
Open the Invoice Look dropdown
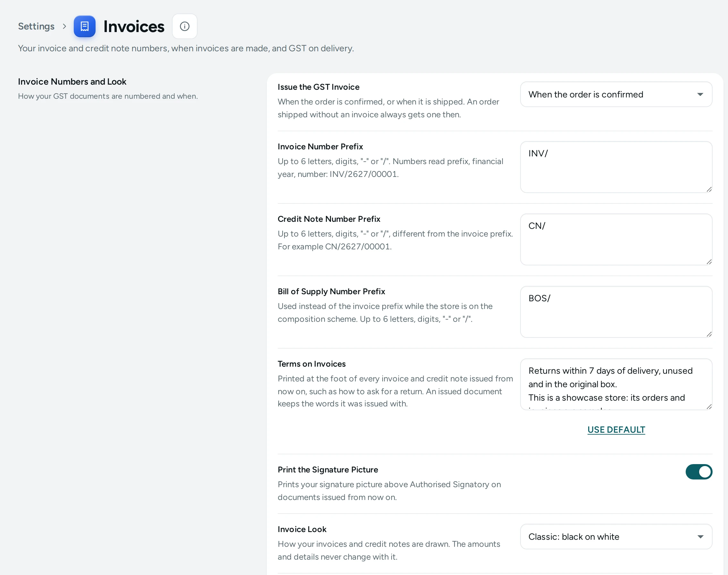click(x=616, y=537)
